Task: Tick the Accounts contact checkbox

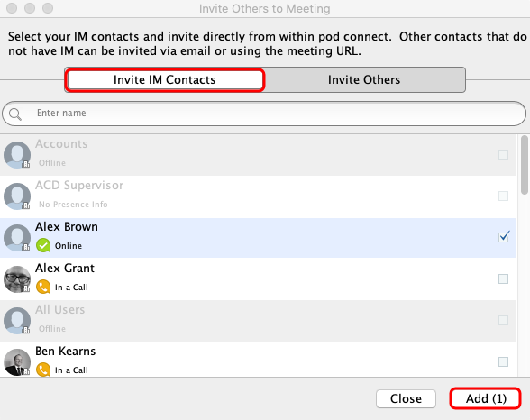Action: tap(503, 154)
